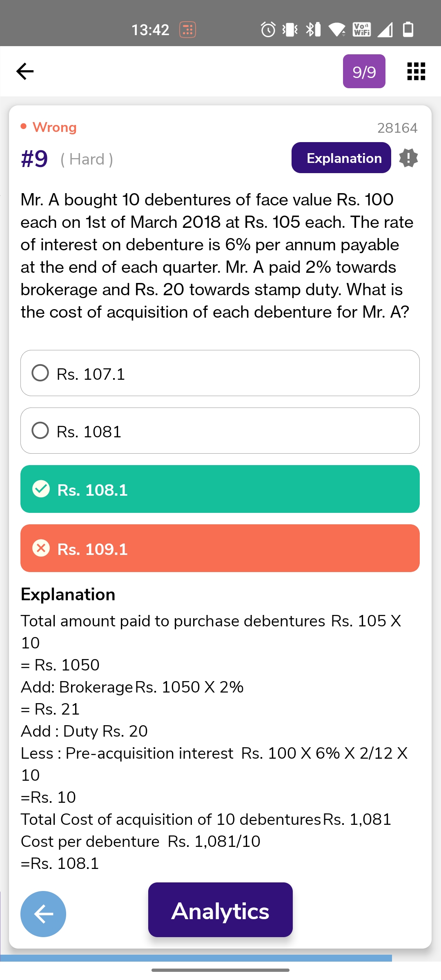
Task: Toggle the Explanation button
Action: [341, 158]
